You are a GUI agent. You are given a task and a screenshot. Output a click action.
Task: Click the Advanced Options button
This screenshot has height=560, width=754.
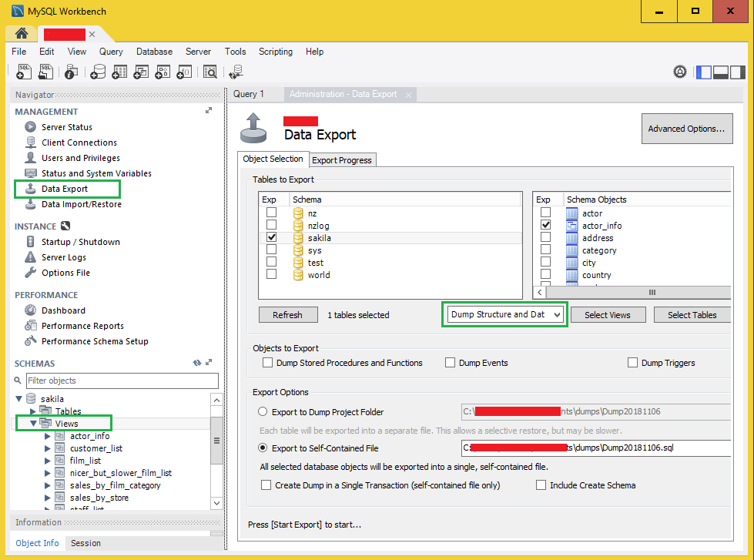coord(687,129)
